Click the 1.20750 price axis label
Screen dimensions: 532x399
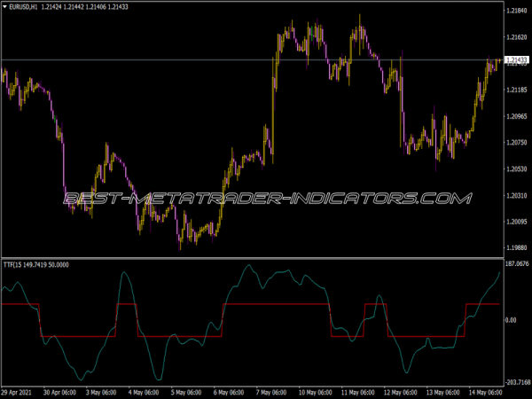click(515, 142)
